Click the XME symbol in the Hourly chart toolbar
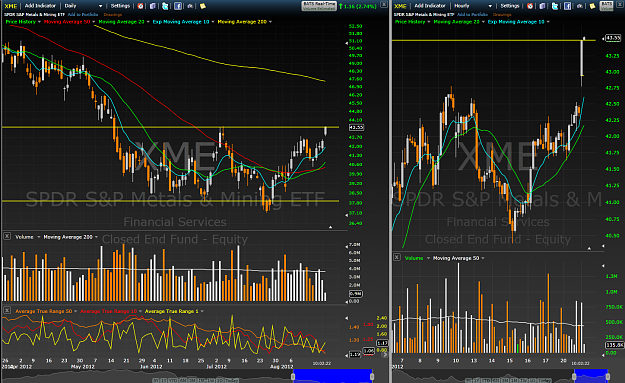 401,6
